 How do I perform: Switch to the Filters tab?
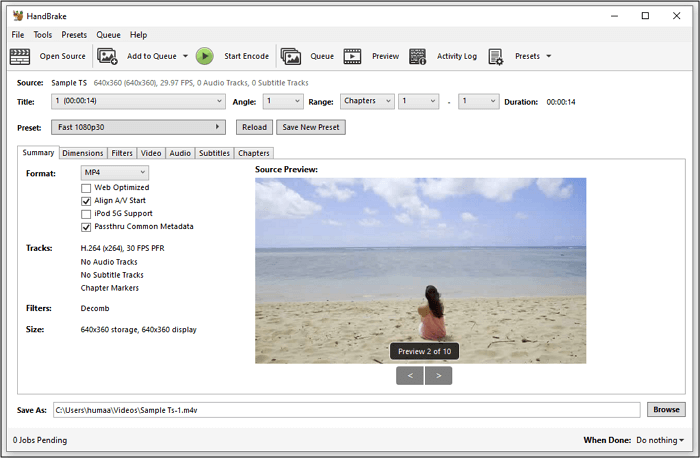[122, 153]
